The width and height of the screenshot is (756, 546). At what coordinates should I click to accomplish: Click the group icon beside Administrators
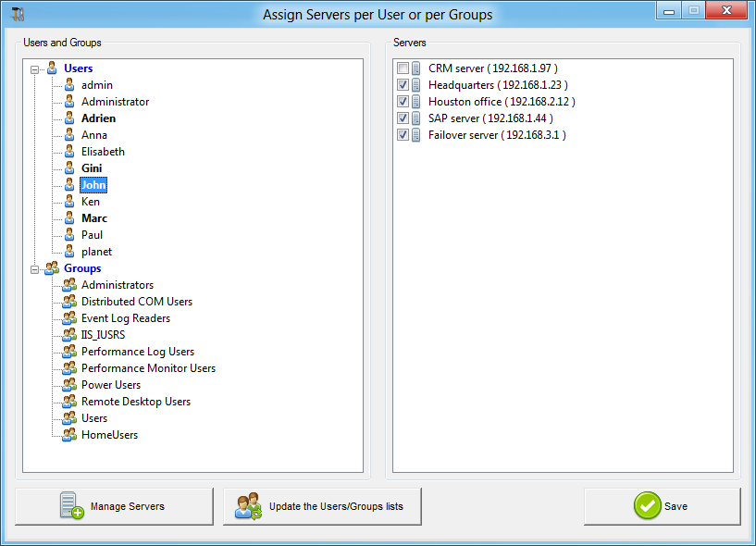(68, 285)
